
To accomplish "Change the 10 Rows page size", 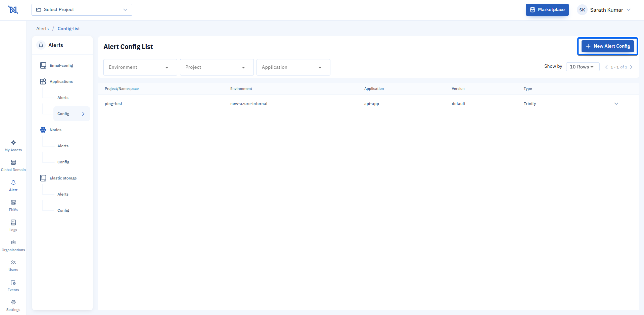I will (583, 67).
